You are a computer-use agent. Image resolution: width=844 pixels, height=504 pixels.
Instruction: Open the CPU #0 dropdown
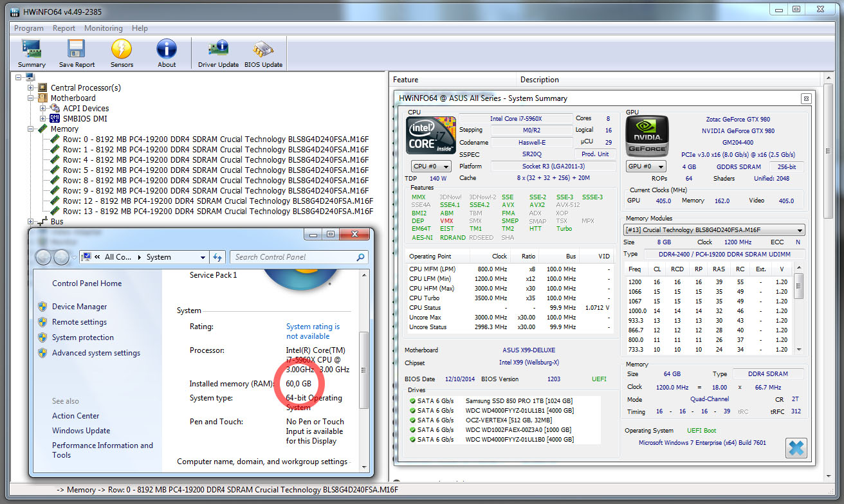tap(431, 166)
